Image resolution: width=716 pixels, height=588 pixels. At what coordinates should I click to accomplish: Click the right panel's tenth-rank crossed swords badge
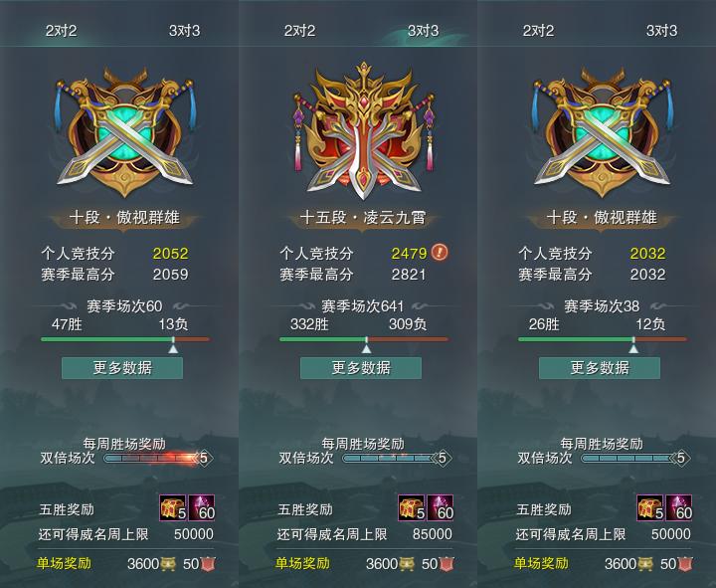602,132
